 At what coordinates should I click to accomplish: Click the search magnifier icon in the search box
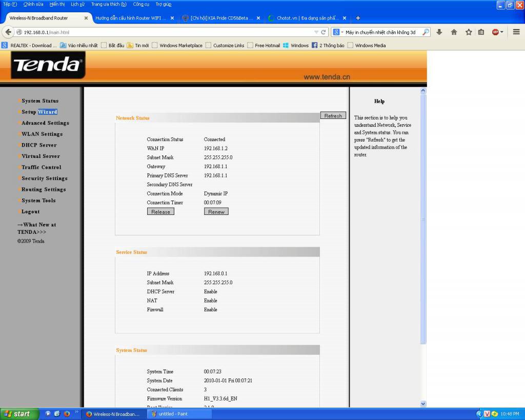(426, 32)
